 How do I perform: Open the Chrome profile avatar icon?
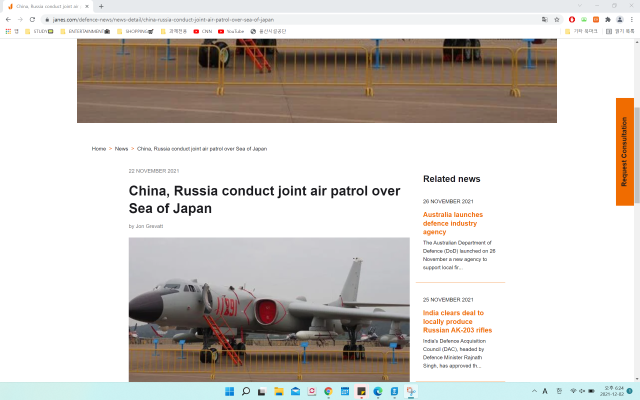point(619,19)
